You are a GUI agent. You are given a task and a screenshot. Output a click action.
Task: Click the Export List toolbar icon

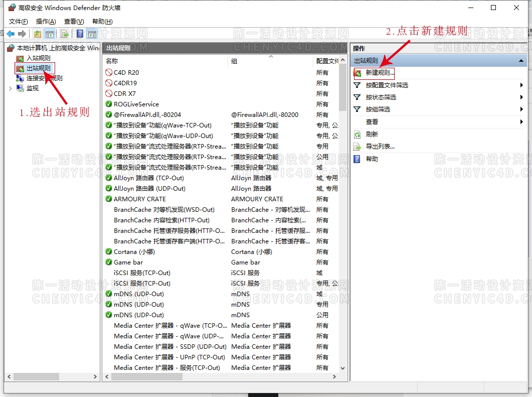coord(65,34)
